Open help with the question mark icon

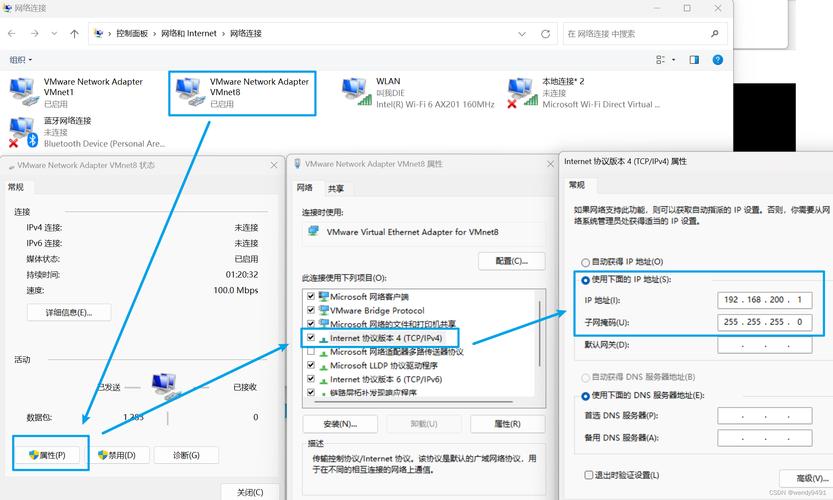pyautogui.click(x=718, y=60)
